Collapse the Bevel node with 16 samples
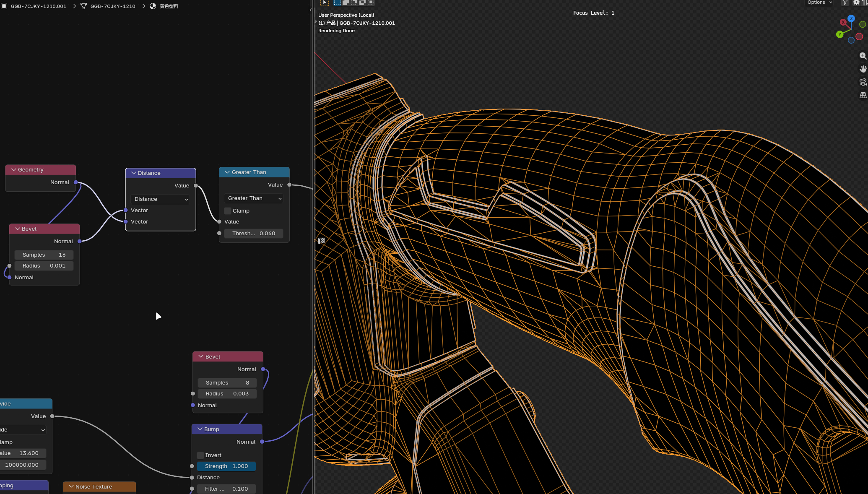 coord(18,229)
